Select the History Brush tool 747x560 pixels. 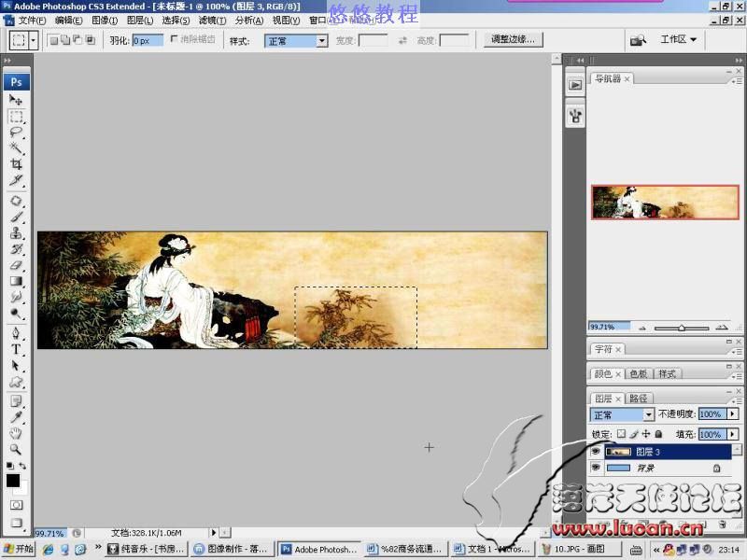[16, 249]
